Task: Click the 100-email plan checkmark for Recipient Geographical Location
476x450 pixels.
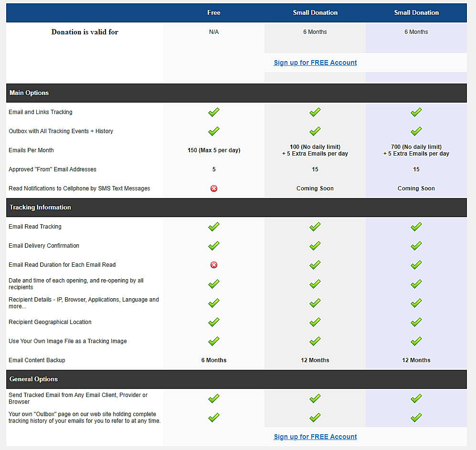Action: 315,322
